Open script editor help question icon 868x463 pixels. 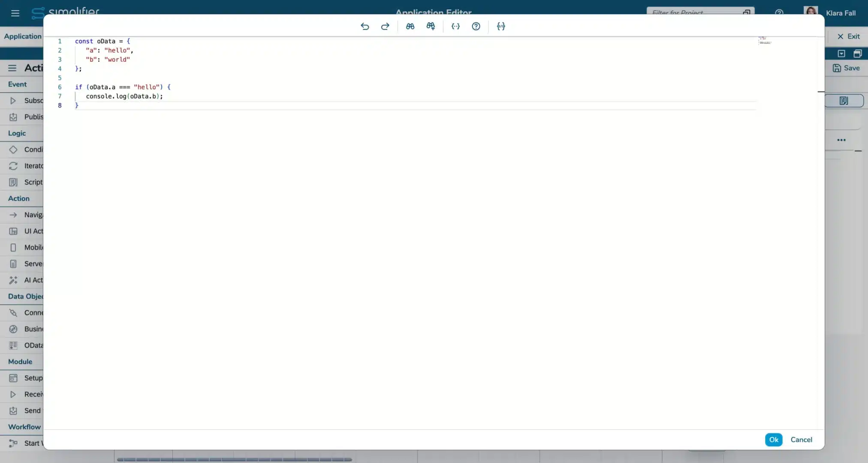(476, 26)
